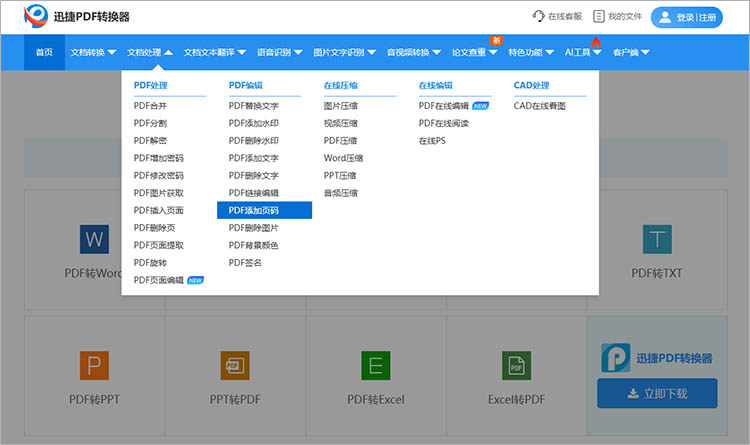Open 在线PS item
Screen dimensions: 750x445
point(432,141)
